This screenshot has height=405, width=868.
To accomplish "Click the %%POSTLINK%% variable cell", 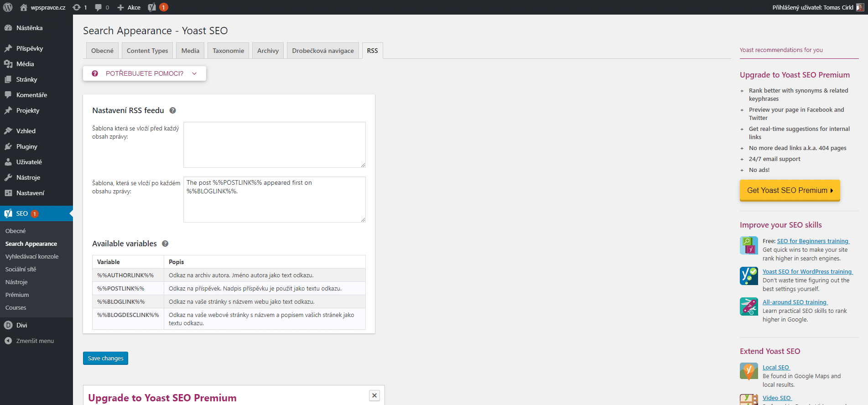I will click(x=128, y=288).
